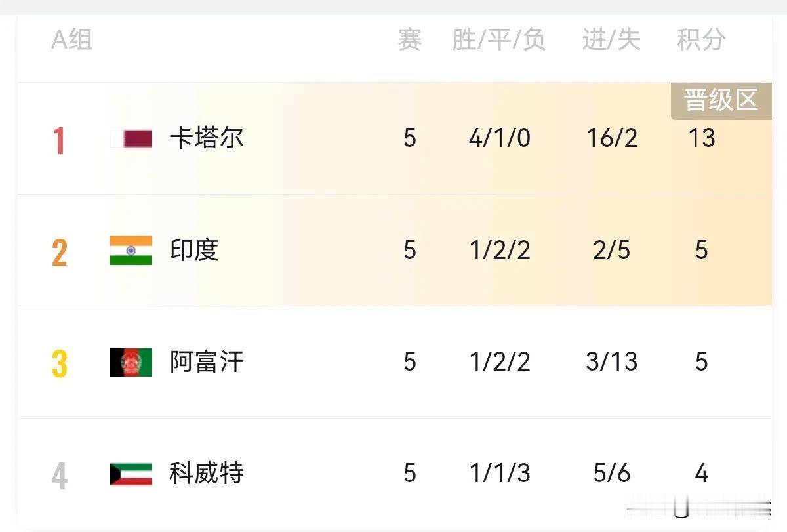Click the 赛 column header

pyautogui.click(x=410, y=40)
